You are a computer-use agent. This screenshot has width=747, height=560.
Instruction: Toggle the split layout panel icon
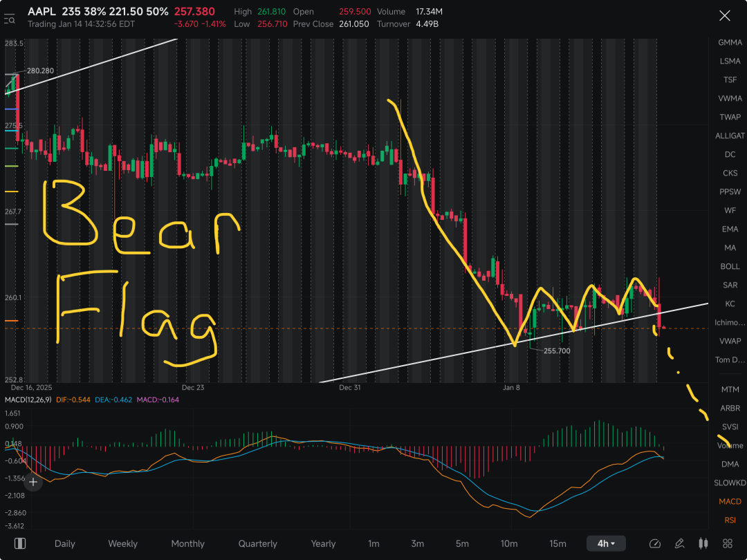(20, 543)
